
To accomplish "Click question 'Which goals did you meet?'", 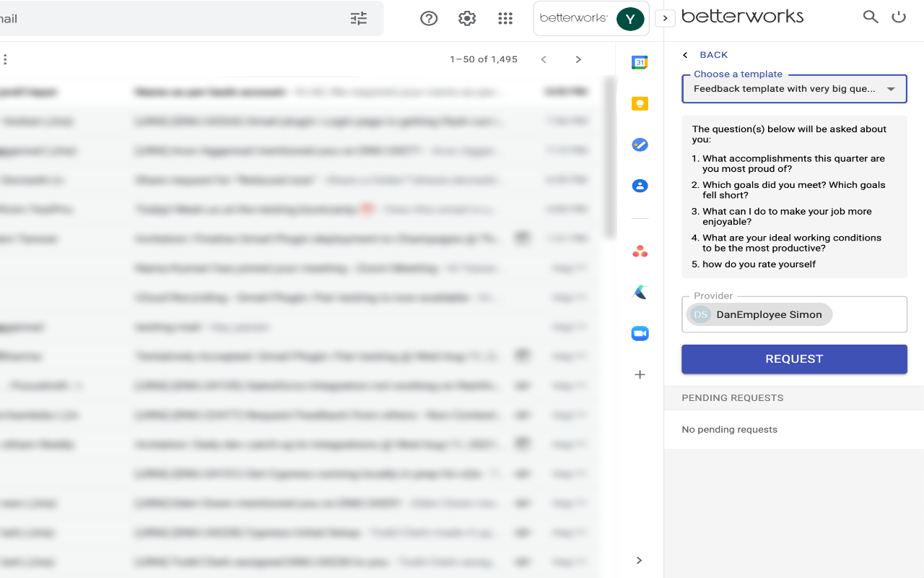I will [793, 190].
